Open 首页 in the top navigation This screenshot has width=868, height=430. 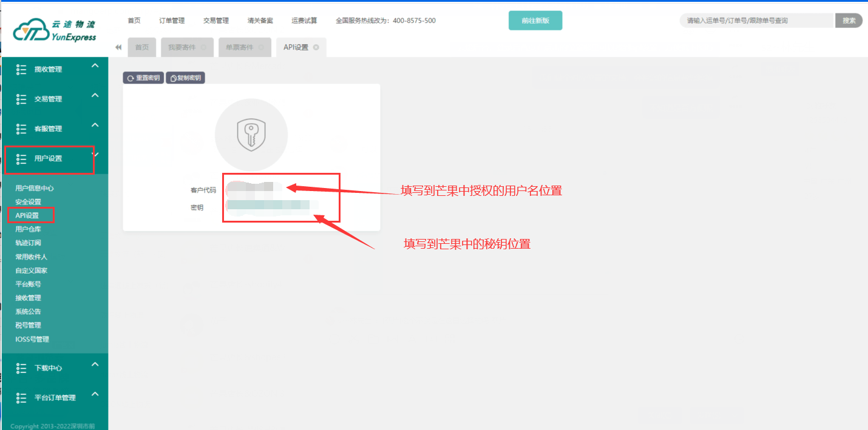(x=134, y=21)
